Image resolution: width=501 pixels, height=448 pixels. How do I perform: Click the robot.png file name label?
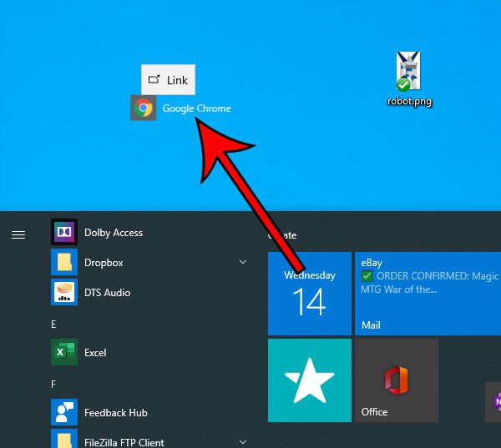[409, 101]
